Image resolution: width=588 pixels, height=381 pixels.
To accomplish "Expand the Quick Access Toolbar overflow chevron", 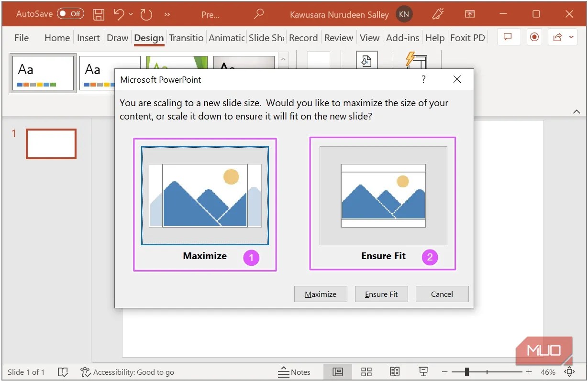I will click(x=166, y=14).
